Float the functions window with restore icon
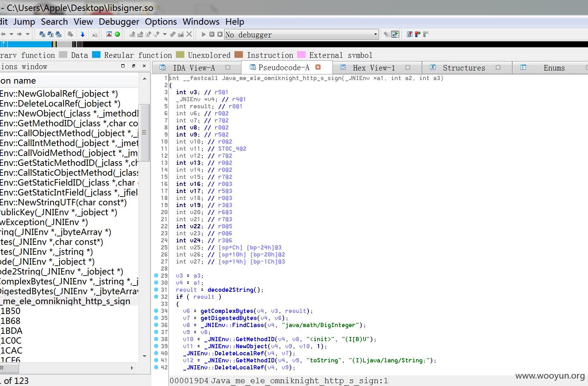The image size is (588, 386). click(133, 66)
